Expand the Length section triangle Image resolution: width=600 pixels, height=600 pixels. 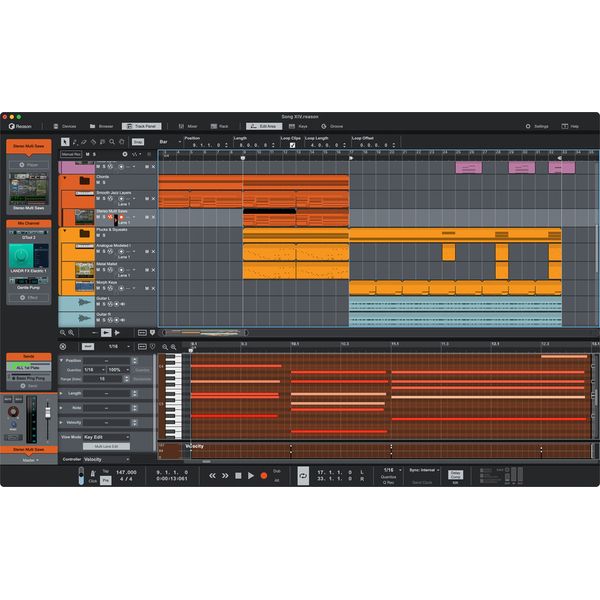point(61,393)
